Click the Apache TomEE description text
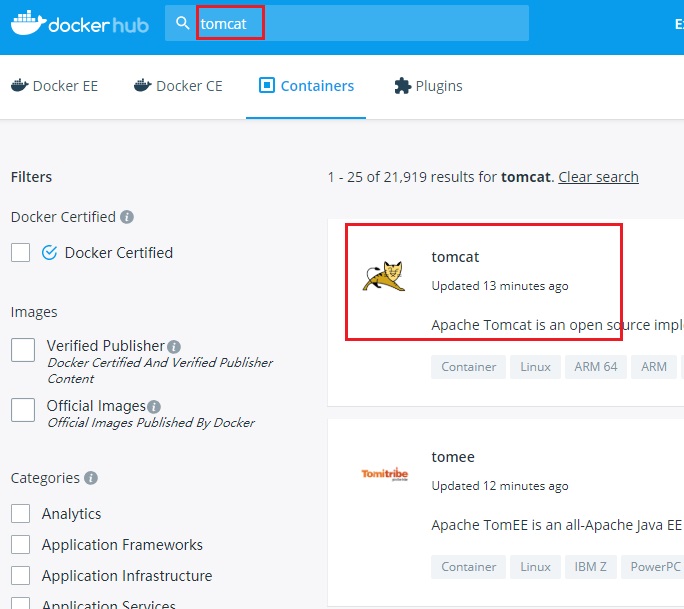684x609 pixels. [x=557, y=525]
